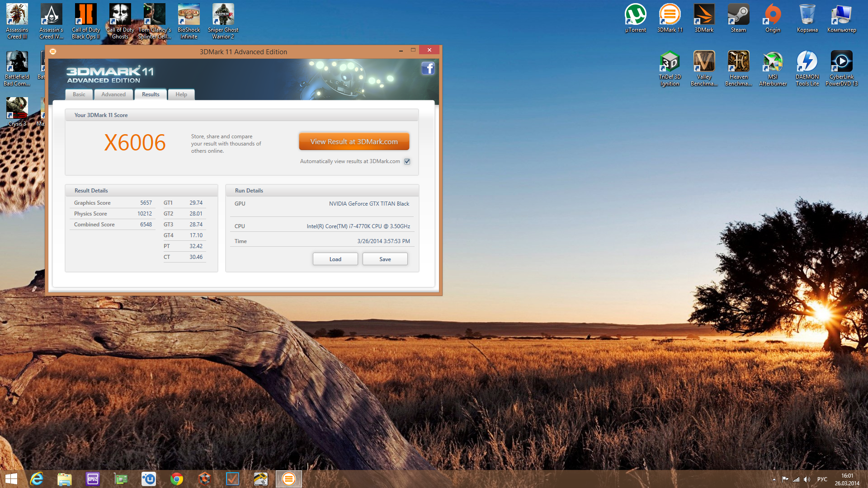Click the Windows Start button
Screen dimensions: 868x488
[x=11, y=479]
